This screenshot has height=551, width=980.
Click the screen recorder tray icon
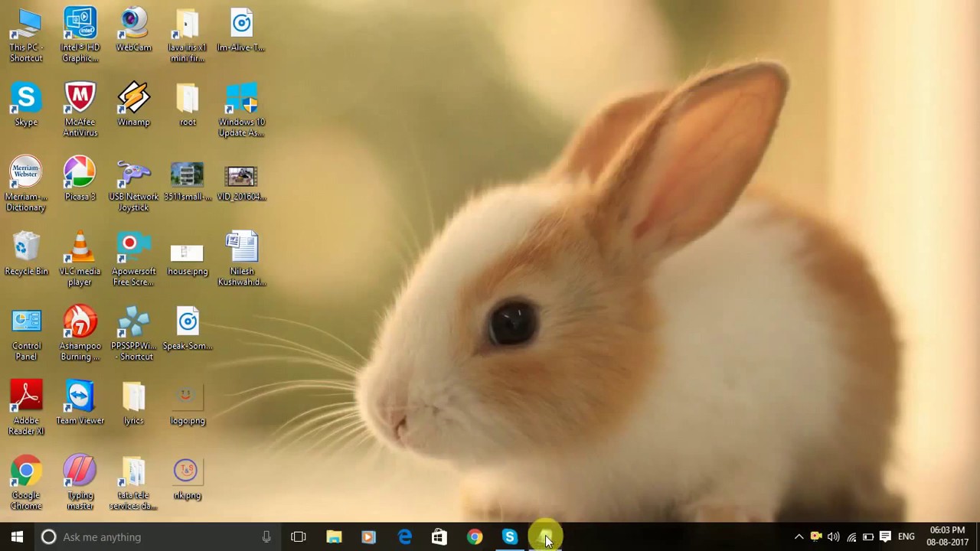(x=816, y=536)
